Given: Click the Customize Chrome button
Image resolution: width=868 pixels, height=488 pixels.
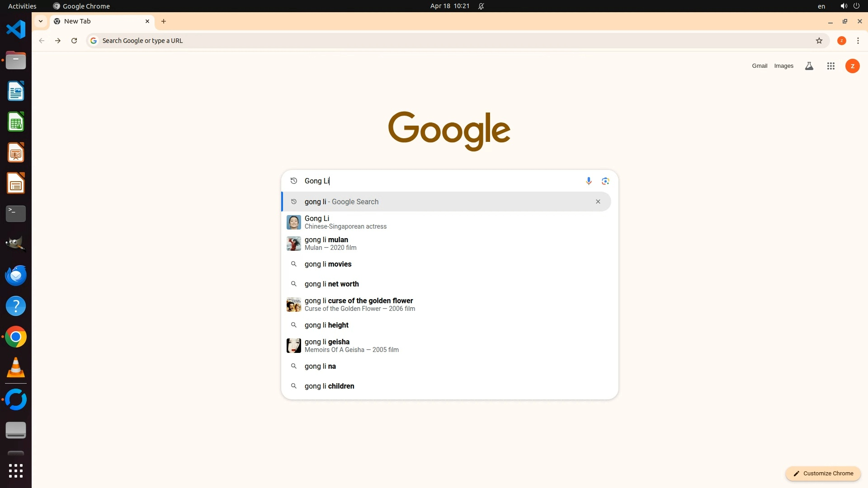Looking at the screenshot, I should click(823, 473).
